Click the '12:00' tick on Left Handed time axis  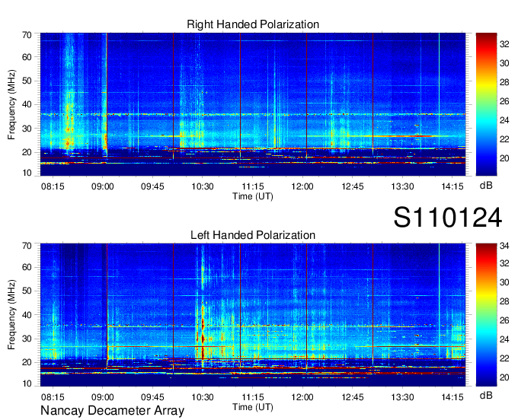[x=302, y=397]
